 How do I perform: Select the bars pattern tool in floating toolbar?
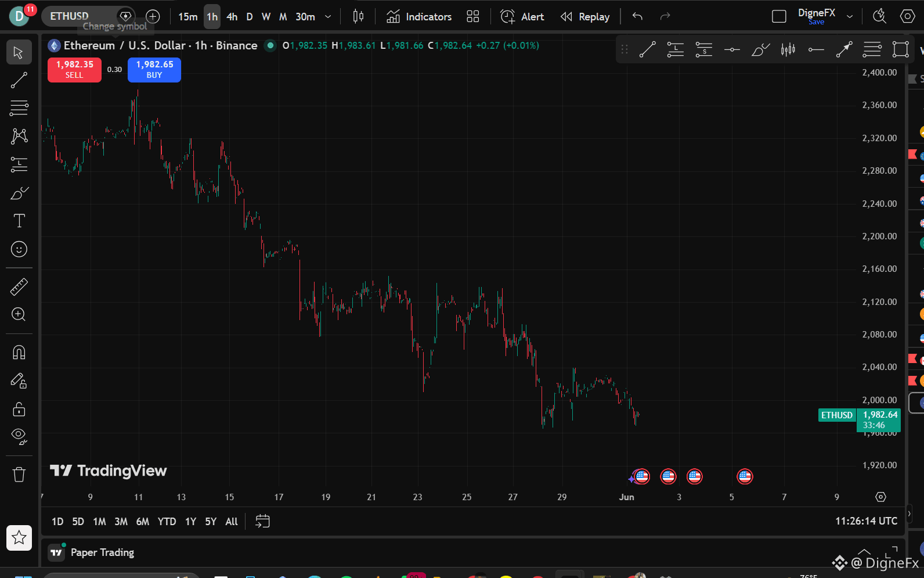coord(788,50)
